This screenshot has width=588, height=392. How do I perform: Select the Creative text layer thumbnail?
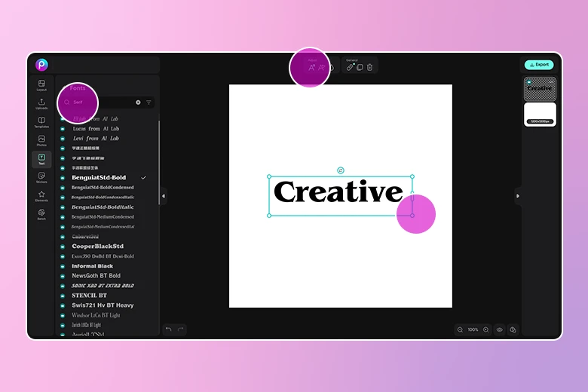coord(540,89)
